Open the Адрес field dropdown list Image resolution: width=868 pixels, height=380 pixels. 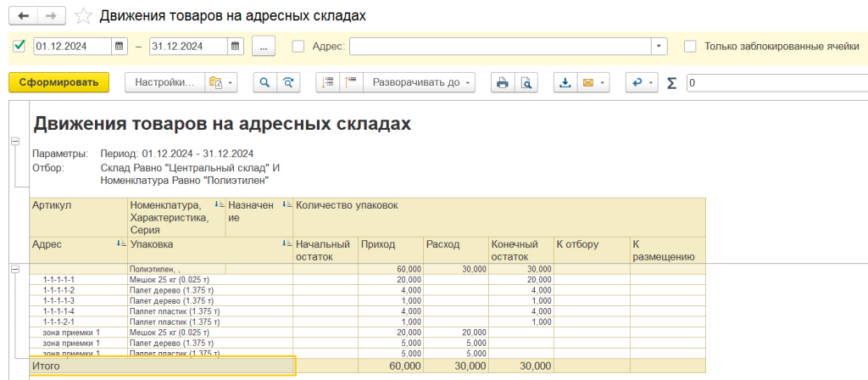point(658,47)
